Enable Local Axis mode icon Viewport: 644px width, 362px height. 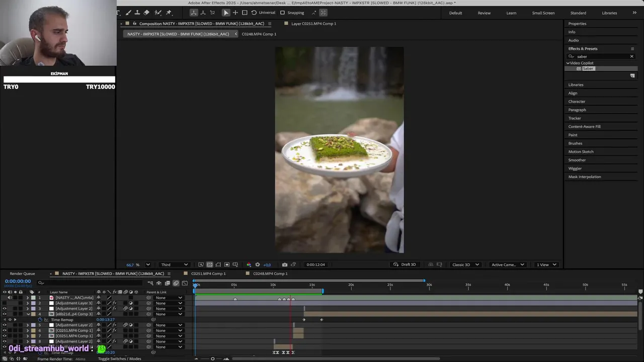click(x=194, y=13)
